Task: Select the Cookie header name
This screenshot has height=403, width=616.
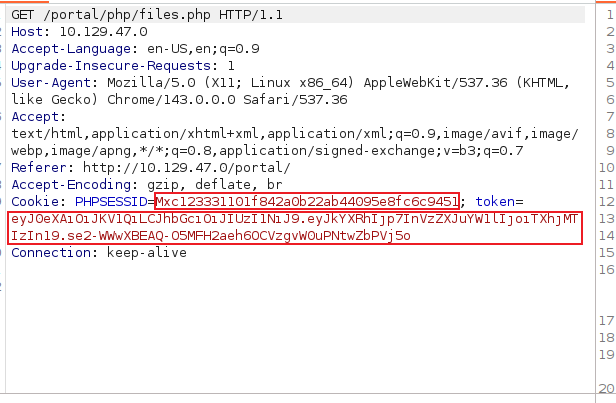Action: (35, 202)
